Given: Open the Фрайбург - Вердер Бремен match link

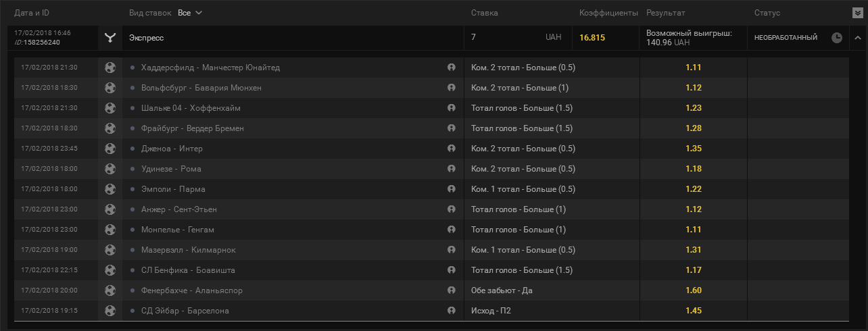Looking at the screenshot, I should pyautogui.click(x=193, y=128).
